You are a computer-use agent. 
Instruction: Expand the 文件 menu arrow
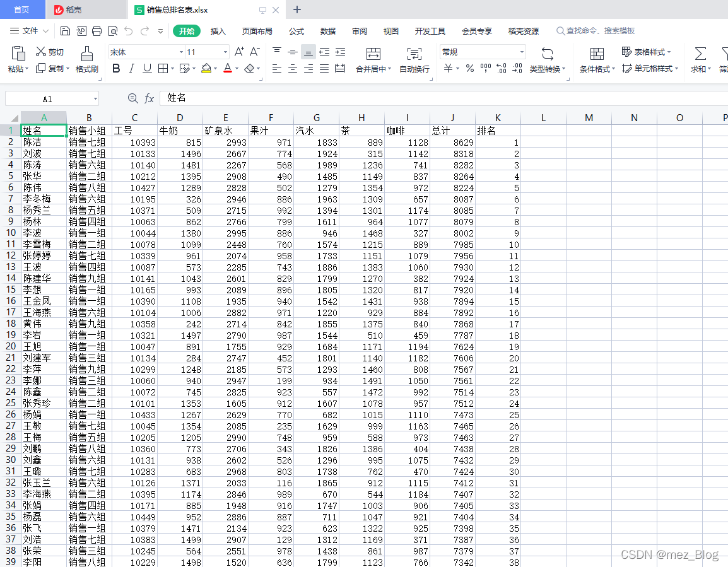point(45,31)
